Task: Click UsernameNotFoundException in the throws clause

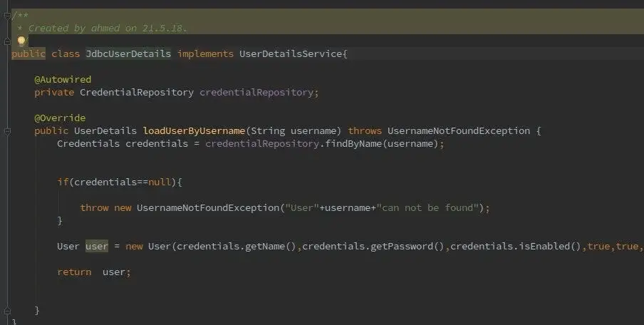Action: [x=459, y=131]
